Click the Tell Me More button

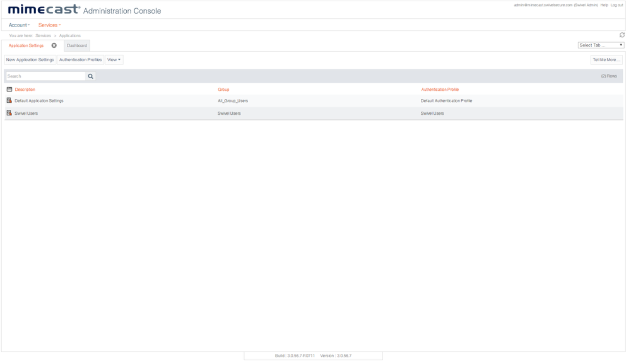pyautogui.click(x=606, y=59)
